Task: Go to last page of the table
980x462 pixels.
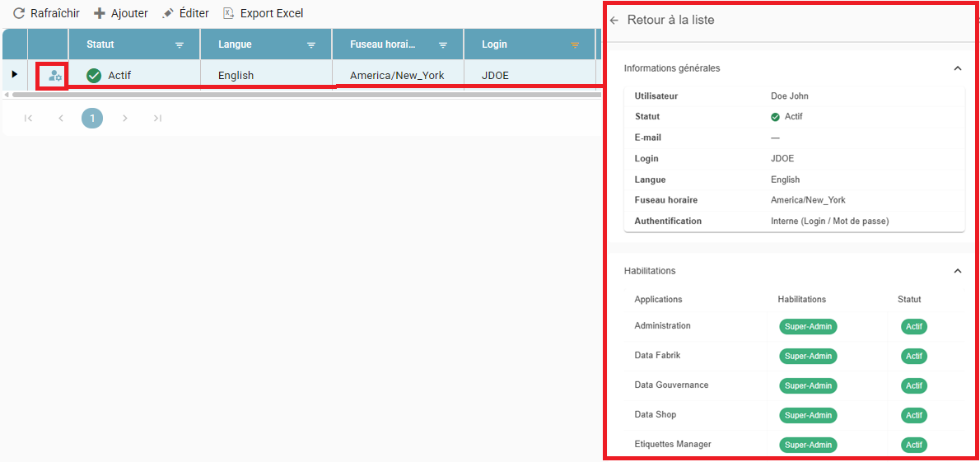Action: tap(157, 118)
